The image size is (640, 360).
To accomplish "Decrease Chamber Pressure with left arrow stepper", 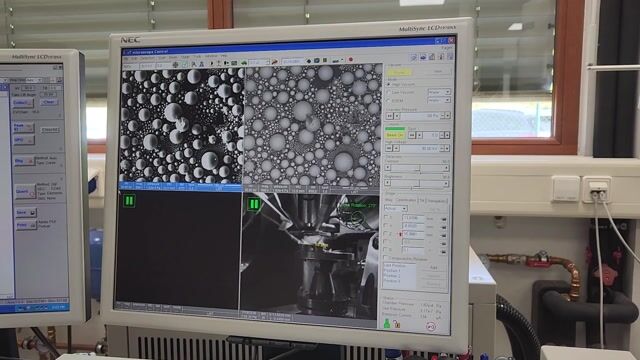I will click(397, 116).
